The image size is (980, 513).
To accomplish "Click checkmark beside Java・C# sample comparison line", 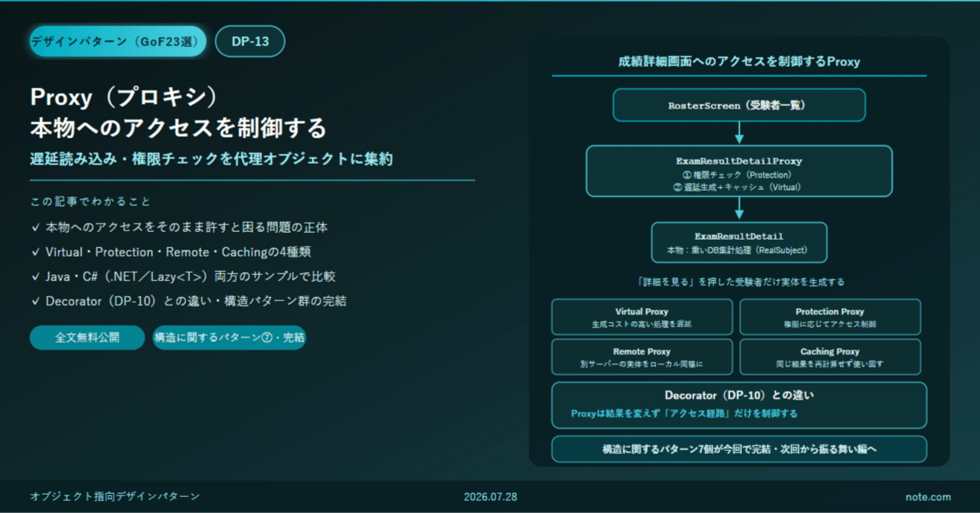I will tap(35, 276).
